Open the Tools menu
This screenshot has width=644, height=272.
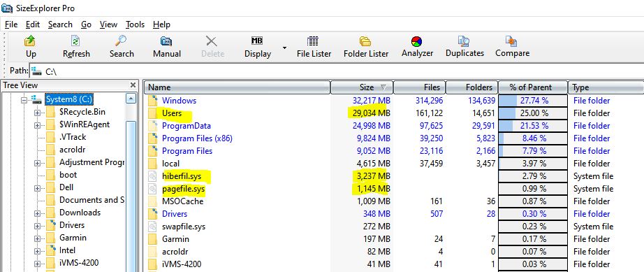[x=135, y=24]
